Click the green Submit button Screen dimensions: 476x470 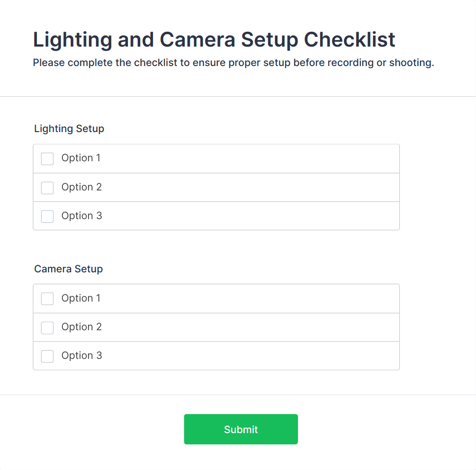pos(241,429)
